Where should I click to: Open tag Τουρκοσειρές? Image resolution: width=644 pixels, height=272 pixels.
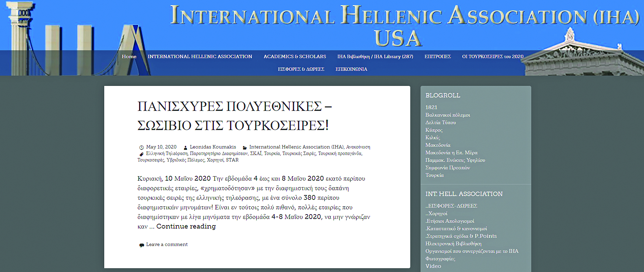[x=151, y=160]
